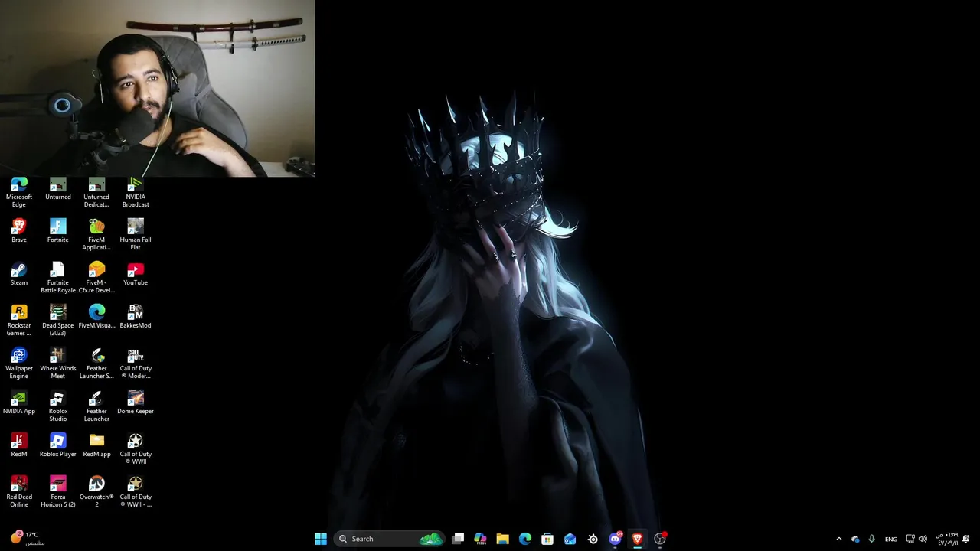980x551 pixels.
Task: Select the Call of Duty Modern Warfare icon
Action: (x=136, y=364)
